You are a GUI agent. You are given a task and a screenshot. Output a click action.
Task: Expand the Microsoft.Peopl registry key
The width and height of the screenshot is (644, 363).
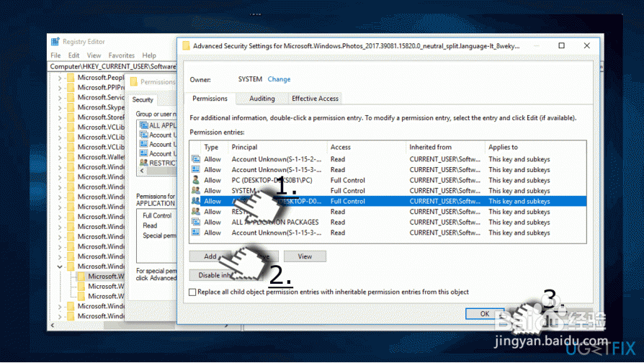60,78
